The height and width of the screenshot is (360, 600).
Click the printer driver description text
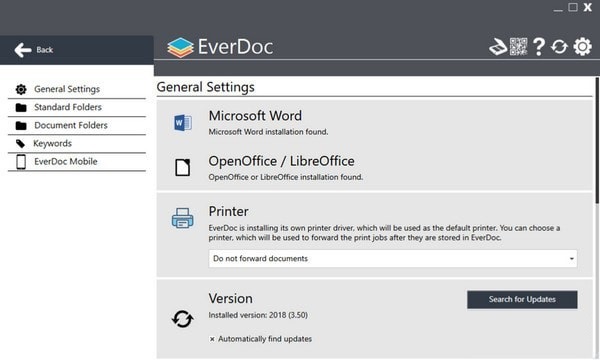coord(384,233)
